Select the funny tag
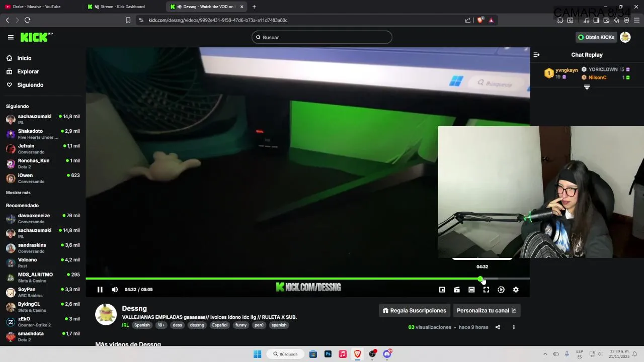Screen dimensions: 644x362 pyautogui.click(x=241, y=325)
